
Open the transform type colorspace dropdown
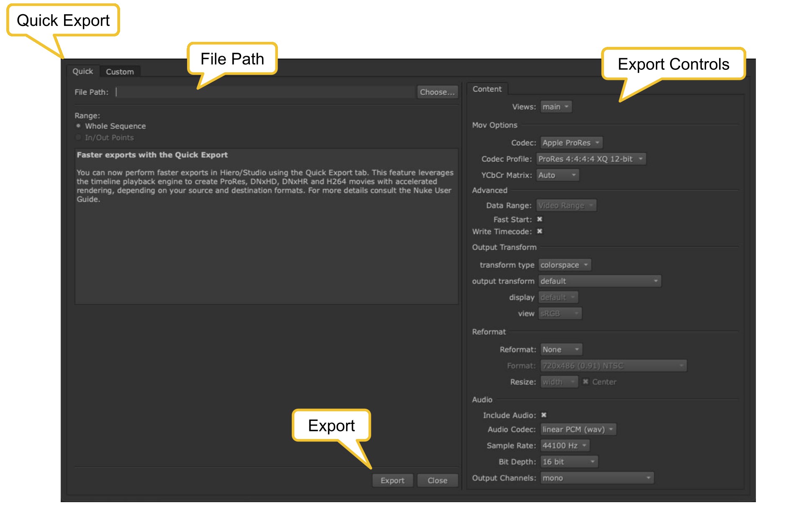coord(564,265)
